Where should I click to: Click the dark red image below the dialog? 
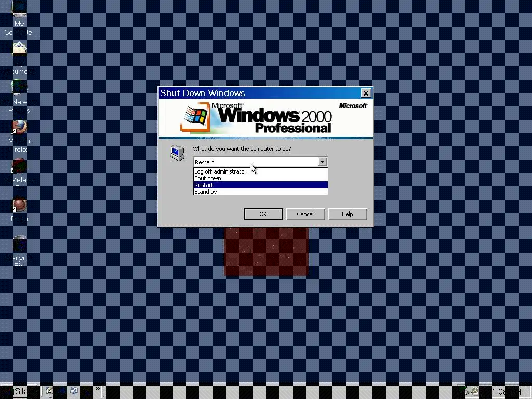266,251
